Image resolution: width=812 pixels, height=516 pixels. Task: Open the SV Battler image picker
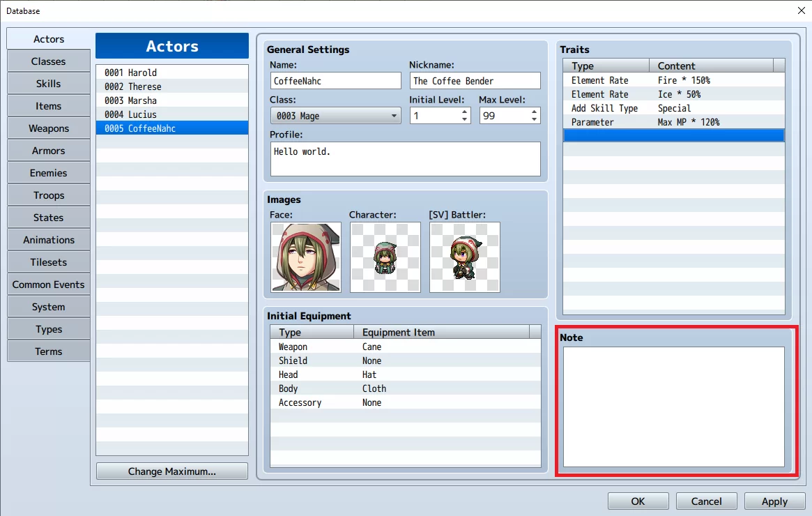(464, 257)
